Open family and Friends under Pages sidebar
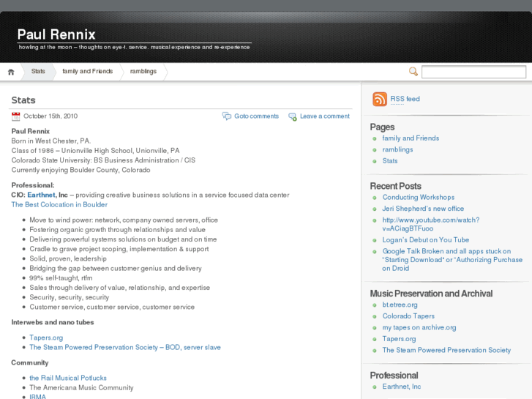This screenshot has width=532, height=399. [x=411, y=138]
